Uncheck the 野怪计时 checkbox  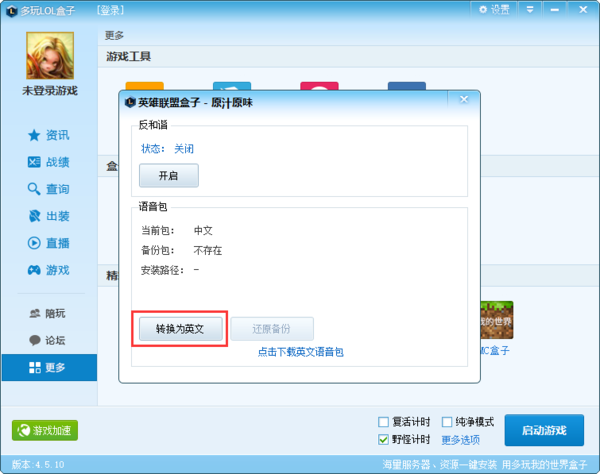click(x=383, y=440)
